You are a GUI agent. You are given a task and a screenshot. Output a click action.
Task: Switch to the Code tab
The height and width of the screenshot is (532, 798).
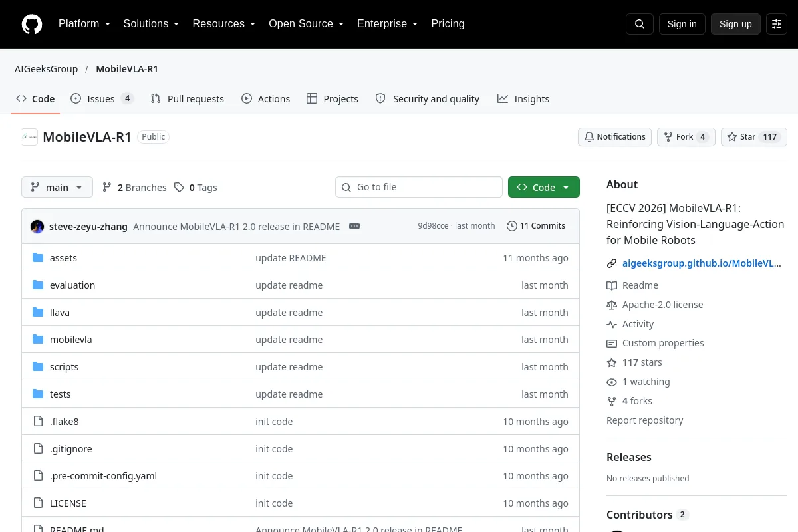pos(35,99)
